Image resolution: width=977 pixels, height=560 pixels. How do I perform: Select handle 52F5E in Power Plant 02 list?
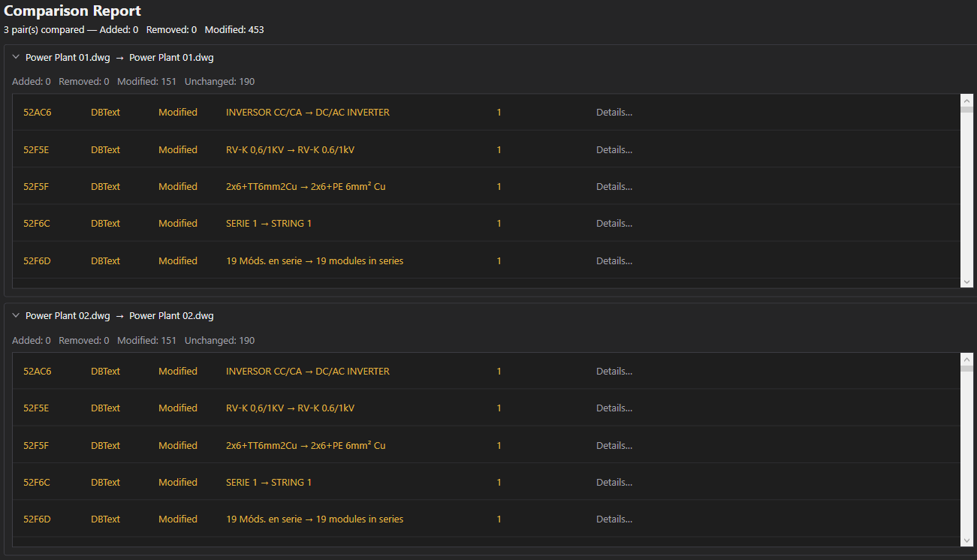pyautogui.click(x=36, y=408)
